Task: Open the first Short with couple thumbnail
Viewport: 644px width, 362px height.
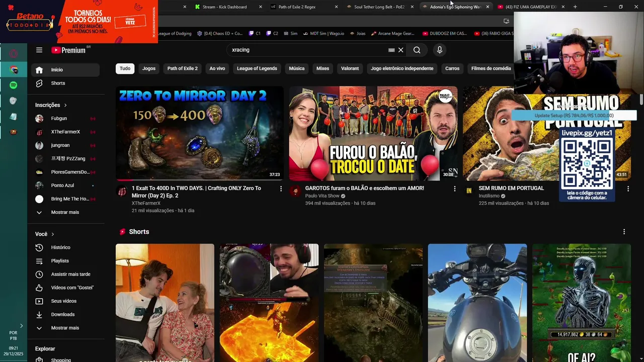Action: tap(165, 303)
